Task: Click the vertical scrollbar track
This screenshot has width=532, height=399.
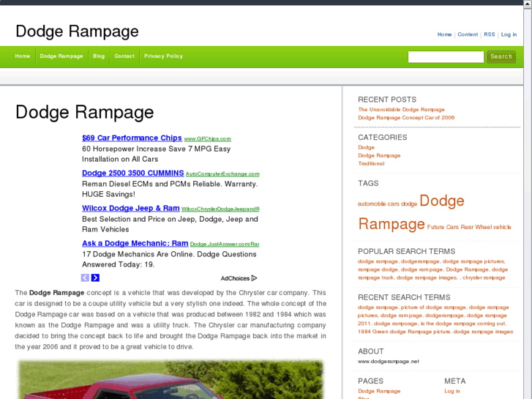Action: pos(528,204)
